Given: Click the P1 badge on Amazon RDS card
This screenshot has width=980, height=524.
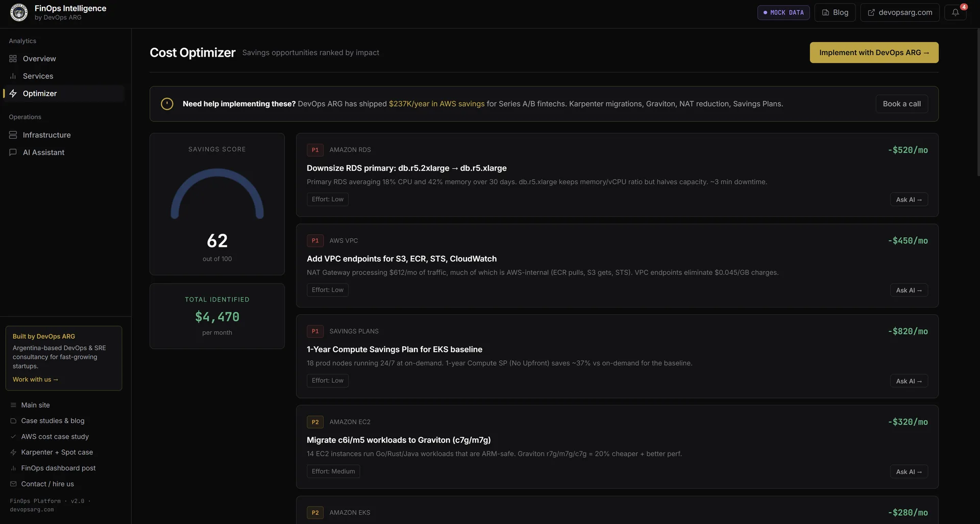Looking at the screenshot, I should (315, 150).
